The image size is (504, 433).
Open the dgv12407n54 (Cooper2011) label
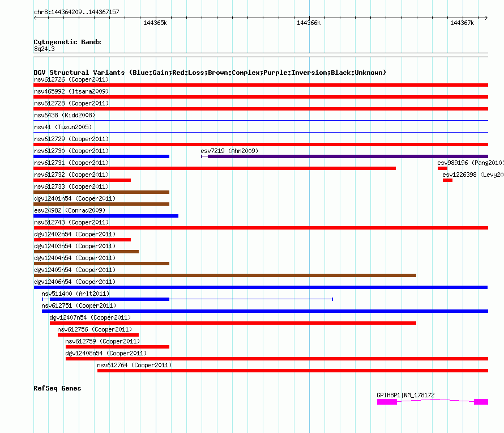click(x=90, y=317)
